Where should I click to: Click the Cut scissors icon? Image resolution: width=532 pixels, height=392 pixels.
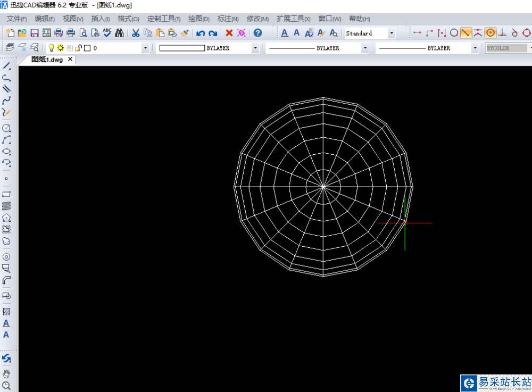[x=136, y=33]
